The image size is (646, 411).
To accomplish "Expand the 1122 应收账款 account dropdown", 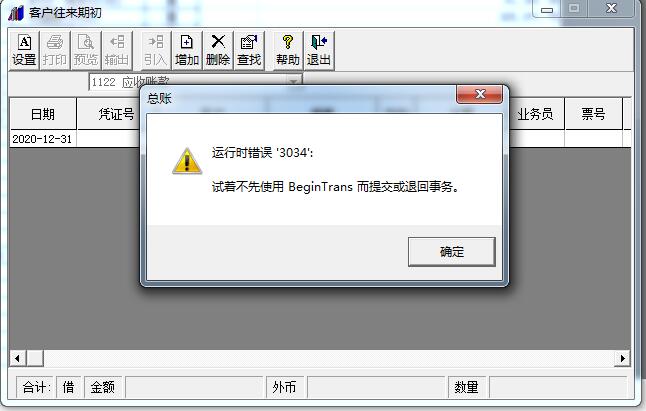I will click(x=293, y=81).
